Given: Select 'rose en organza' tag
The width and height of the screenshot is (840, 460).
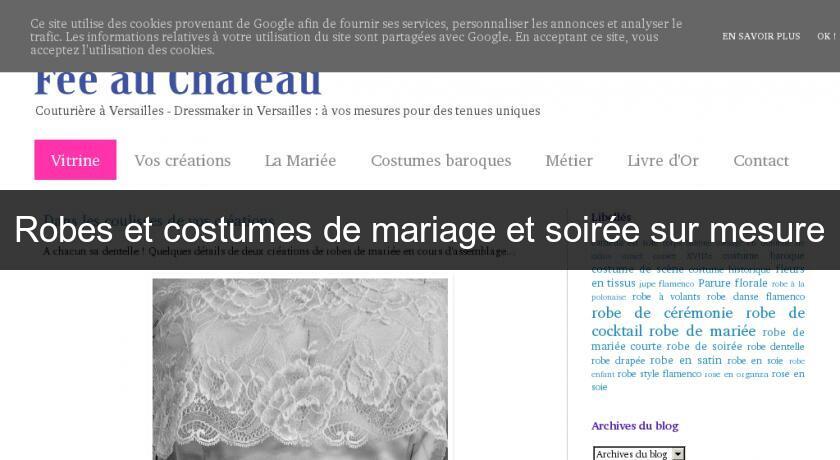Looking at the screenshot, I should tap(736, 374).
